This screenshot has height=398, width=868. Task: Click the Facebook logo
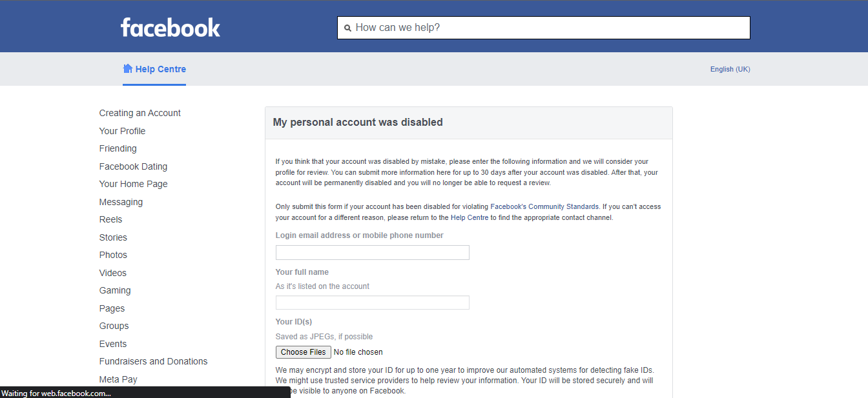pyautogui.click(x=170, y=27)
